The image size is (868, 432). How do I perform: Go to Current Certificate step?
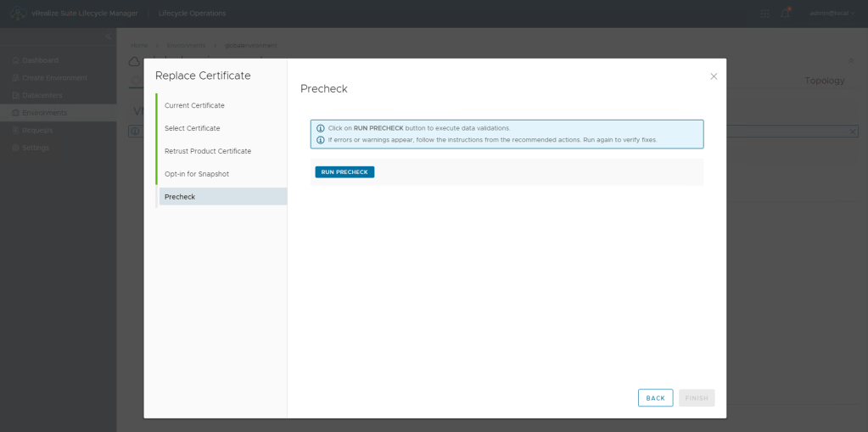coord(194,105)
